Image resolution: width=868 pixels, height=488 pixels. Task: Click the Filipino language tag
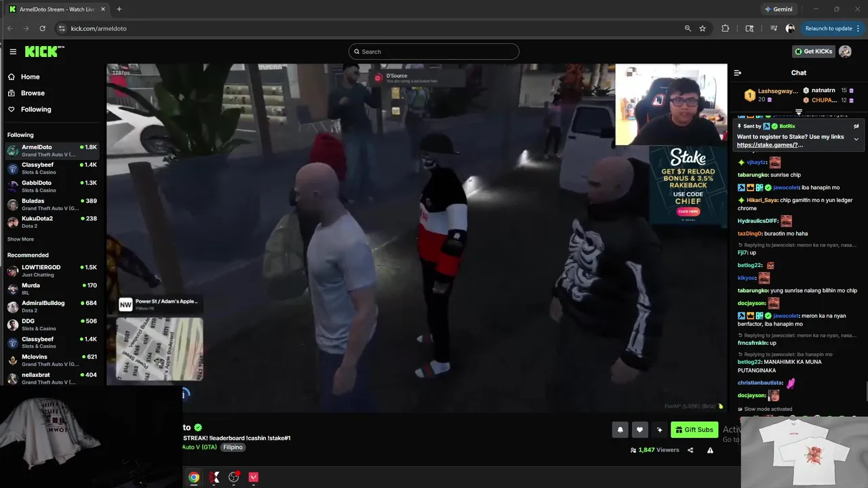[233, 447]
